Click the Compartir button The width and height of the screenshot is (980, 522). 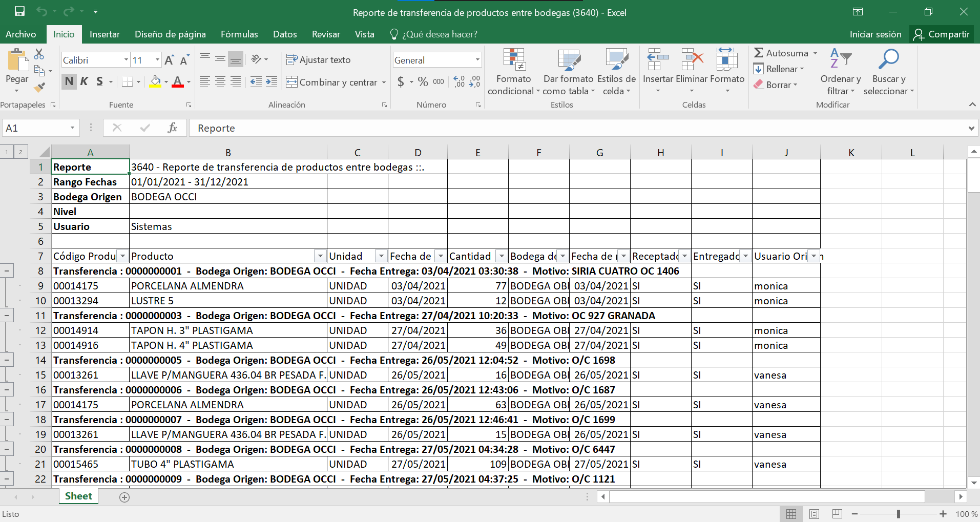point(942,34)
